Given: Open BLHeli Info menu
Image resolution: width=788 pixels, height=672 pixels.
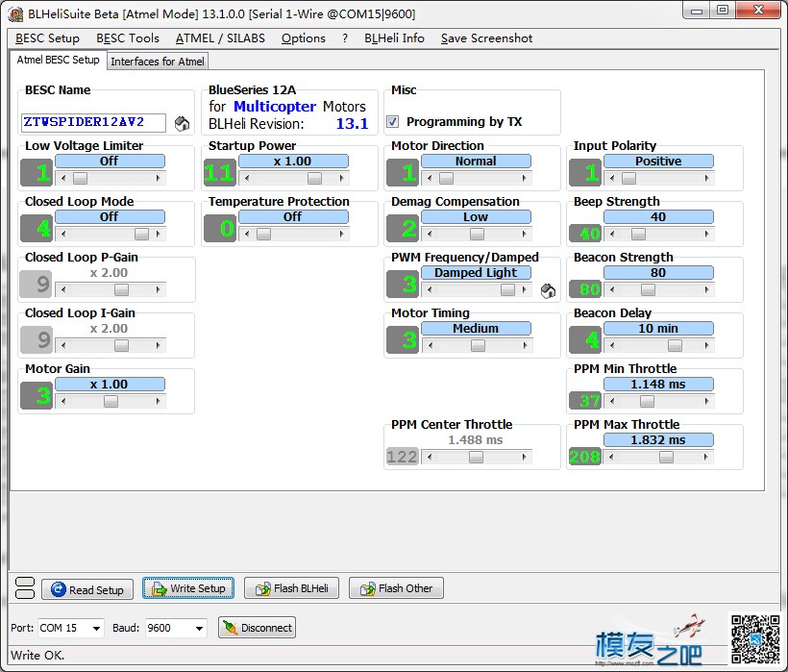Looking at the screenshot, I should [394, 38].
